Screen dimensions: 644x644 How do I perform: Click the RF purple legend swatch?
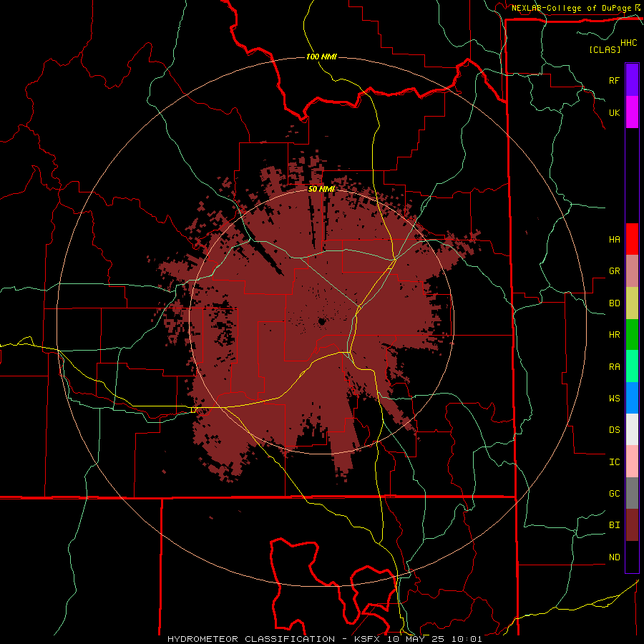tap(632, 80)
